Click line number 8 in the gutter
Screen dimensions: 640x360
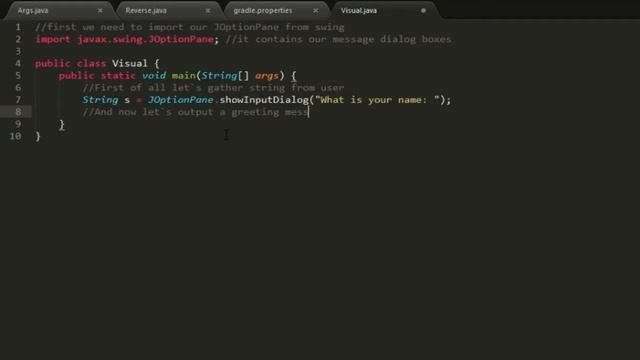[18, 112]
